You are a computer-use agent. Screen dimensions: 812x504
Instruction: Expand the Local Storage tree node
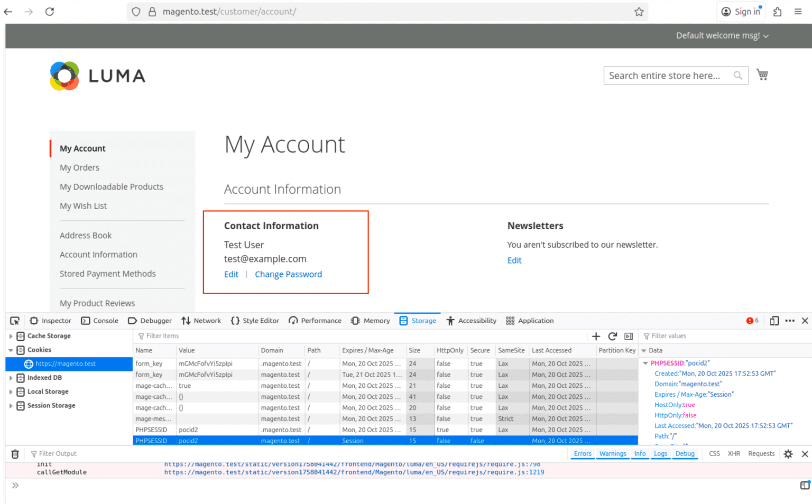point(11,392)
